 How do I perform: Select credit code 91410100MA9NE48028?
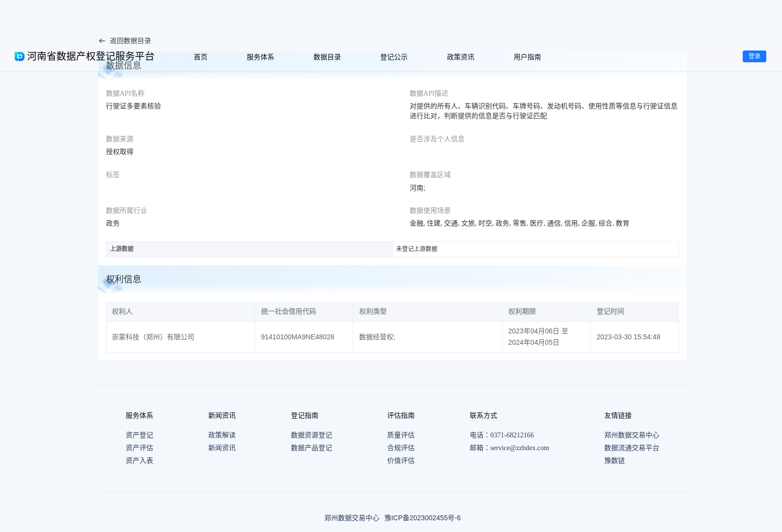pyautogui.click(x=298, y=337)
